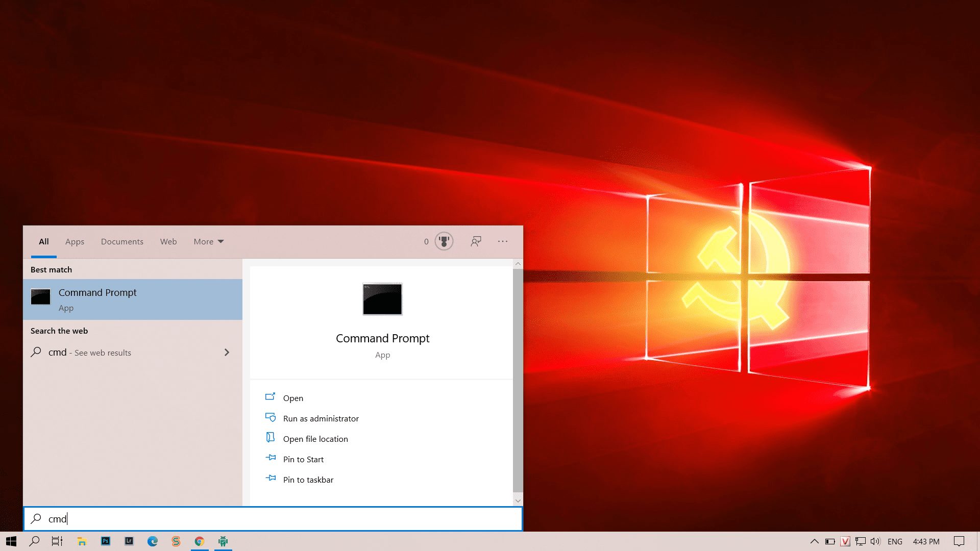Check the battery status icon

click(830, 541)
